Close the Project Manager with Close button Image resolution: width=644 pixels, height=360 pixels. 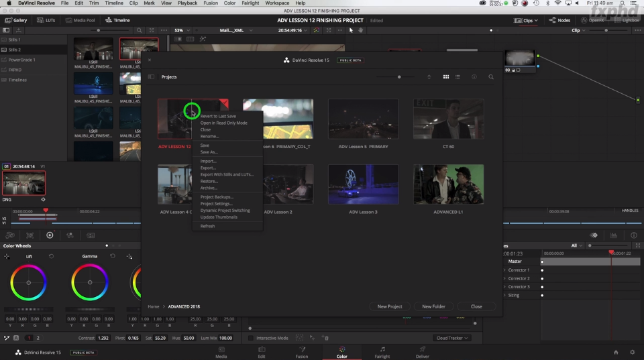[476, 306]
